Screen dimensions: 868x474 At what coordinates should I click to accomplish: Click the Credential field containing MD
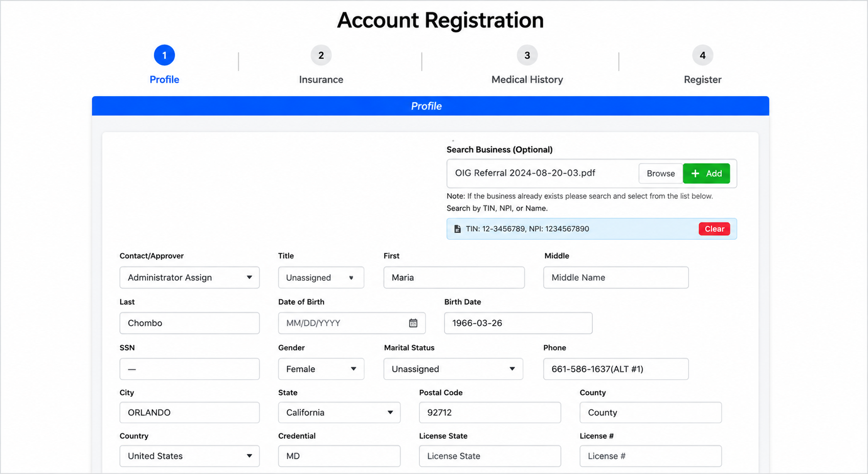pos(339,456)
